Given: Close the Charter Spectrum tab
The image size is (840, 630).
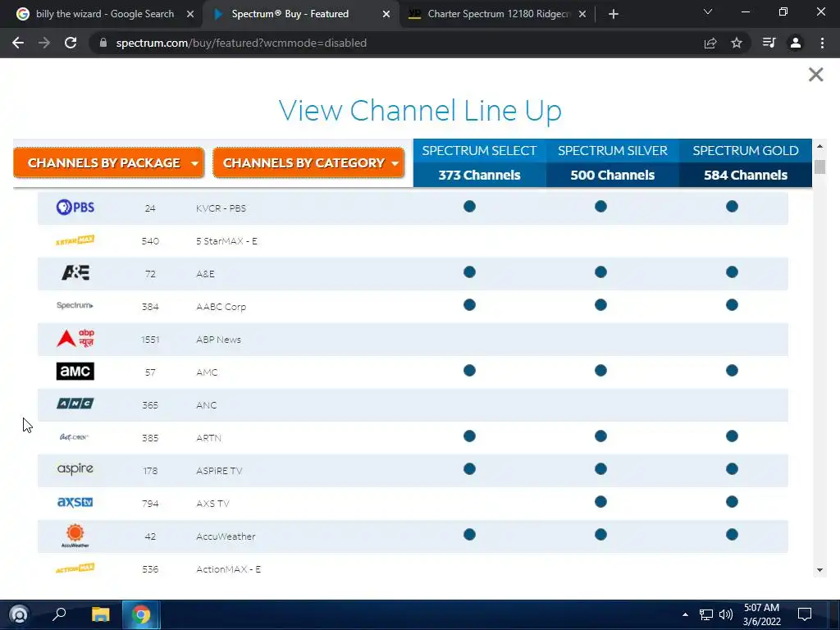Looking at the screenshot, I should click(x=582, y=14).
